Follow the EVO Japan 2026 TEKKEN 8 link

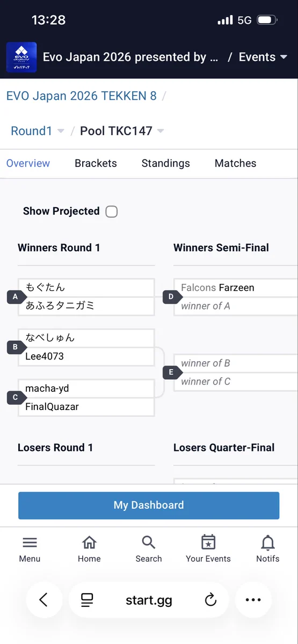pos(82,96)
